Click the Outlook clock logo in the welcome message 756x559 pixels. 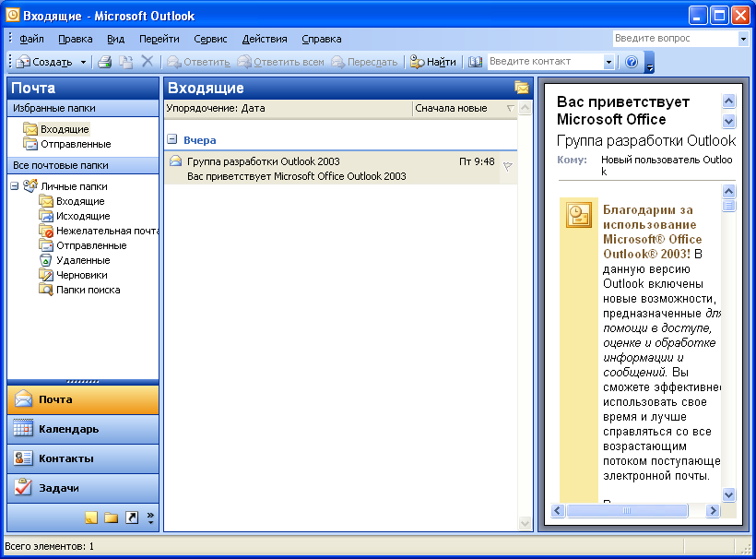tap(579, 215)
